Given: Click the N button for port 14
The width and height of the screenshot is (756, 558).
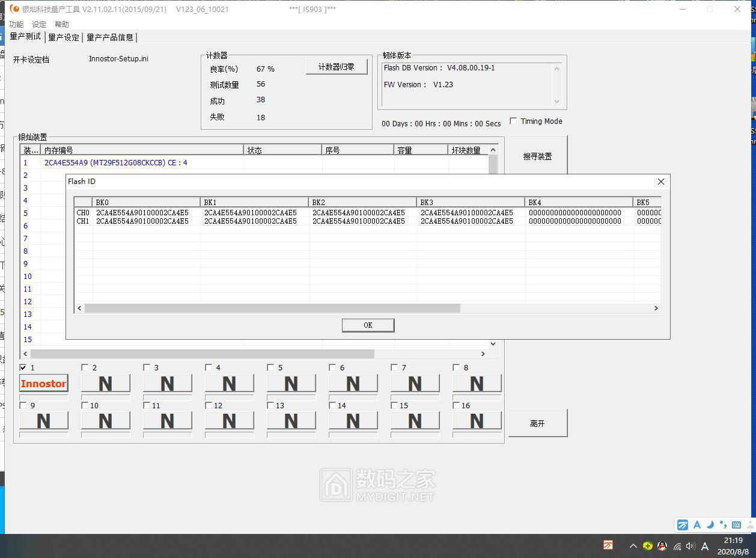Looking at the screenshot, I should coord(353,421).
